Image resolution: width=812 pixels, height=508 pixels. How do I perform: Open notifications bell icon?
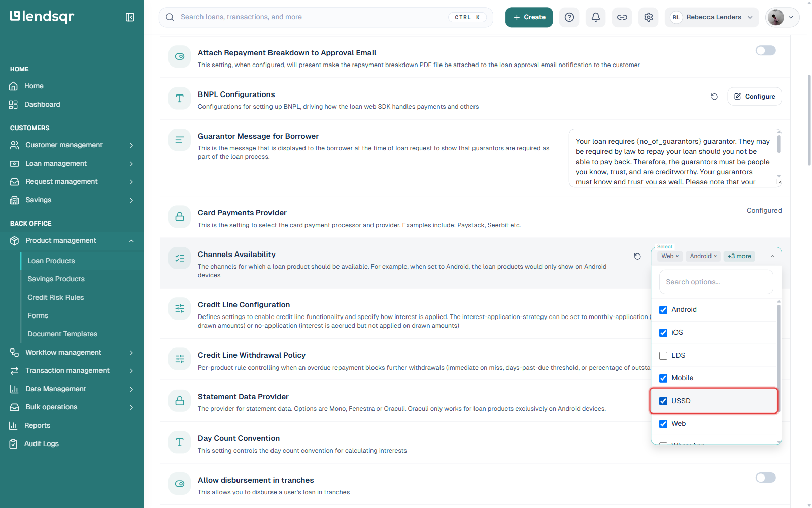[596, 17]
